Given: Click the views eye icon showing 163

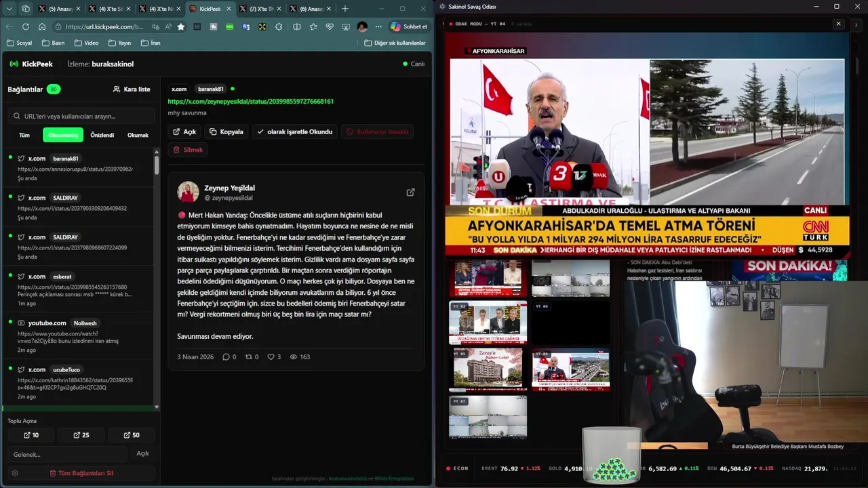Looking at the screenshot, I should (294, 357).
